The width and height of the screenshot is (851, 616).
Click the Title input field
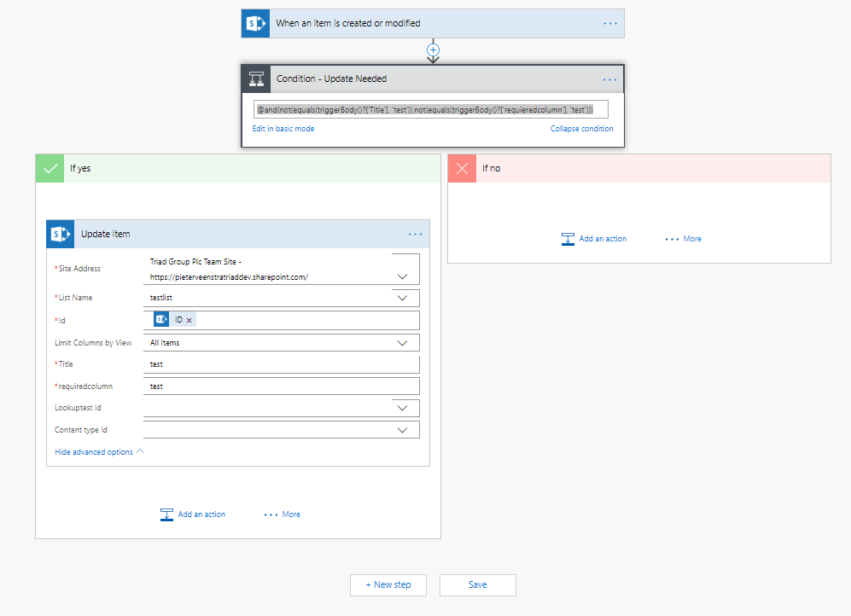281,364
